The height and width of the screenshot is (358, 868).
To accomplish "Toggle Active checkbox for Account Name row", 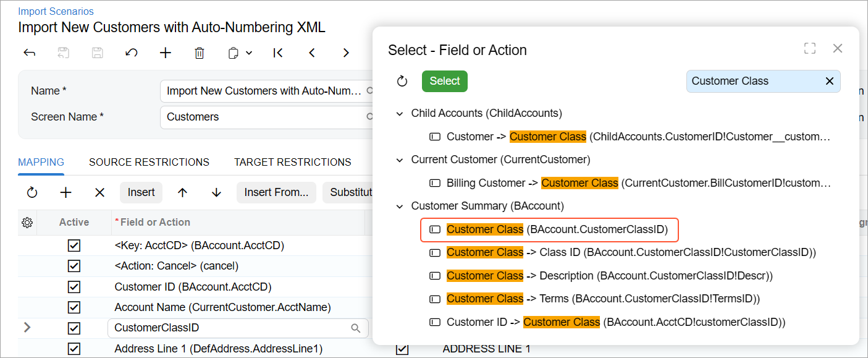I will (x=74, y=307).
